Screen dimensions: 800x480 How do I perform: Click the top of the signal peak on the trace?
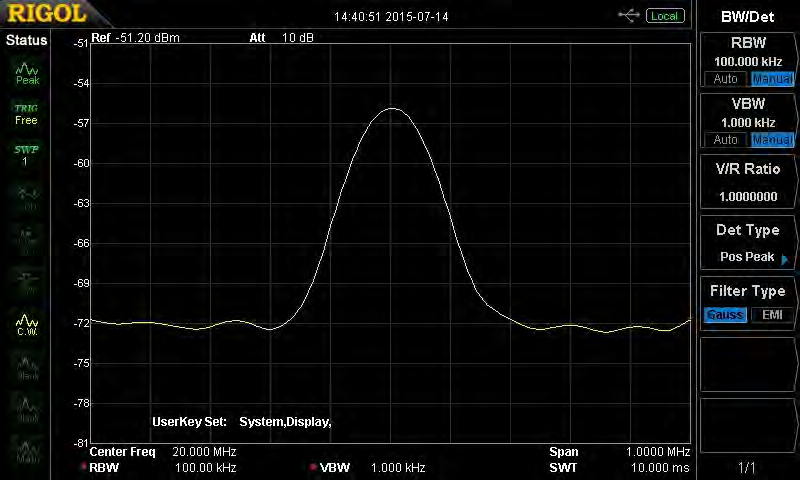[x=391, y=108]
